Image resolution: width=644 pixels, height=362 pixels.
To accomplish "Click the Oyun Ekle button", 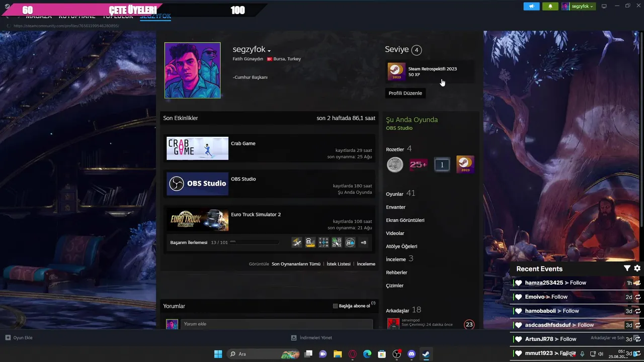I will 19,338.
